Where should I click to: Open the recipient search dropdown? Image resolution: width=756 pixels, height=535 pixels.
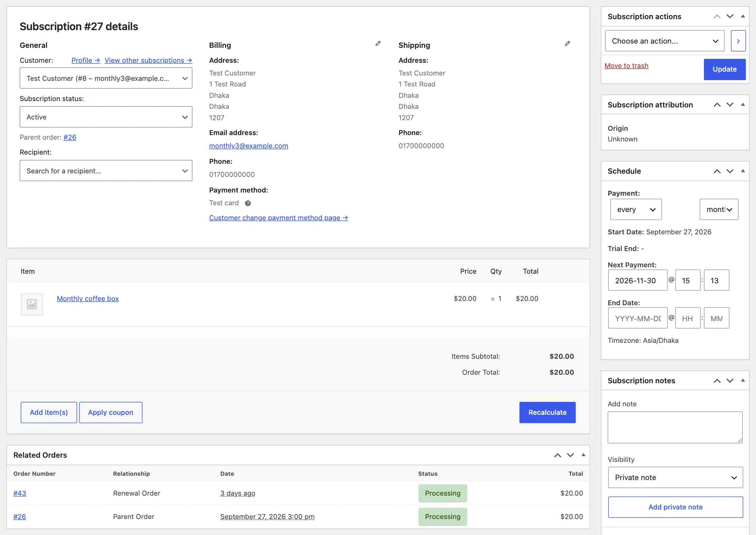click(x=106, y=171)
